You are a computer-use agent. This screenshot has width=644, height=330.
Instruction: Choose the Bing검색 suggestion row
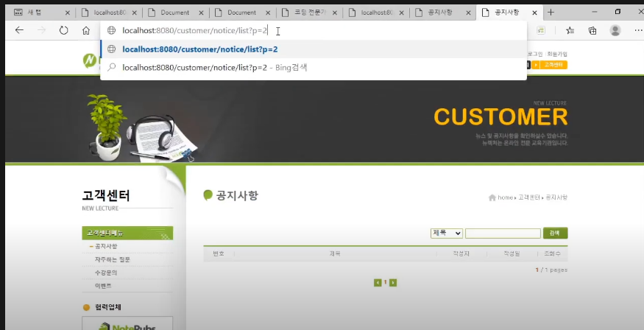tap(314, 67)
